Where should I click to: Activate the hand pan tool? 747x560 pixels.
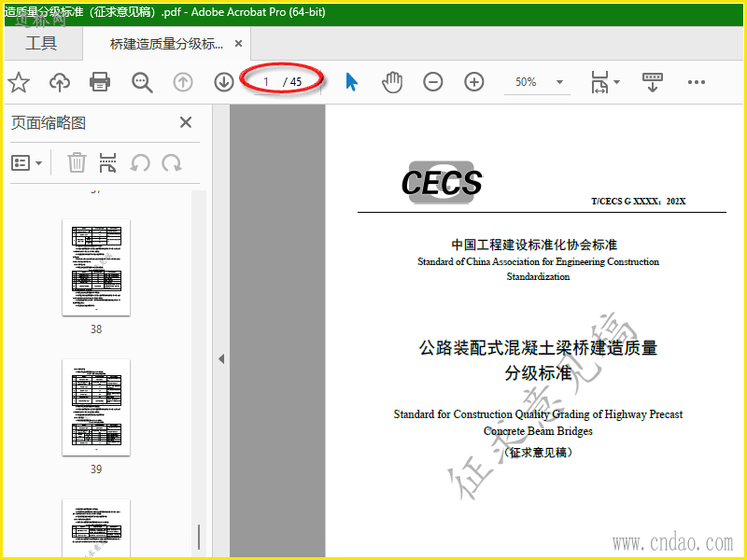coord(392,82)
